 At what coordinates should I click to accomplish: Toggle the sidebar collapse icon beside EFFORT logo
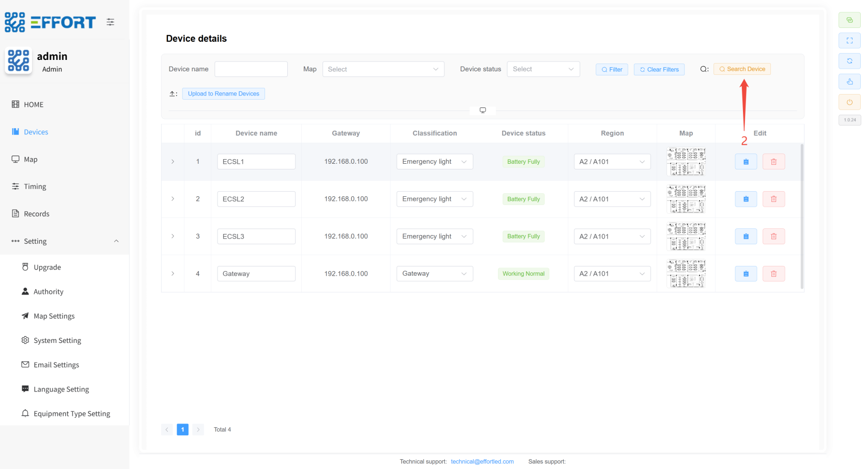[x=111, y=22]
